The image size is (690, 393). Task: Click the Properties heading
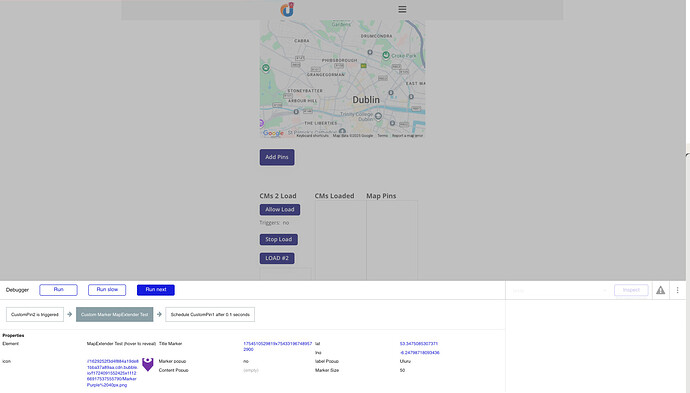(x=13, y=335)
